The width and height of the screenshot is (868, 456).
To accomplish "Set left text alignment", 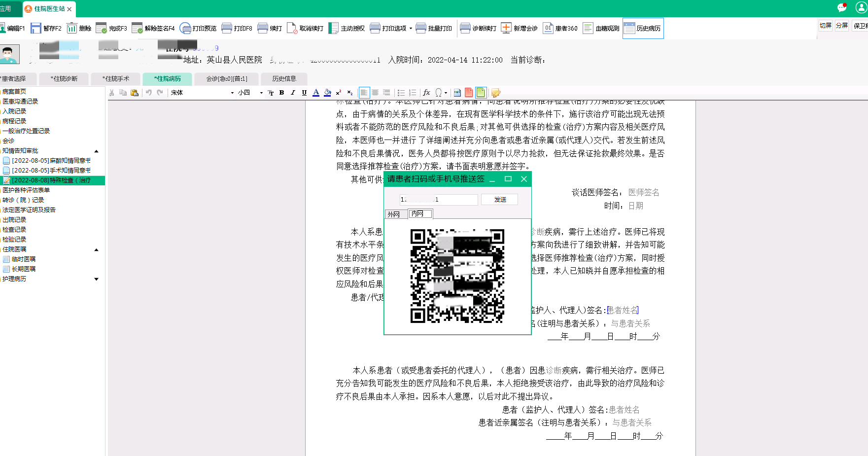I will [364, 93].
